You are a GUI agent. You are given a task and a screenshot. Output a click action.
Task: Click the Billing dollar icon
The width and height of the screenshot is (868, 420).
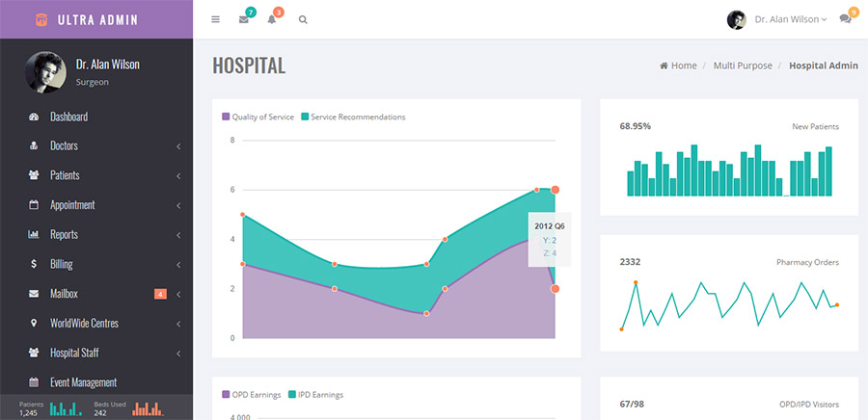[x=34, y=264]
